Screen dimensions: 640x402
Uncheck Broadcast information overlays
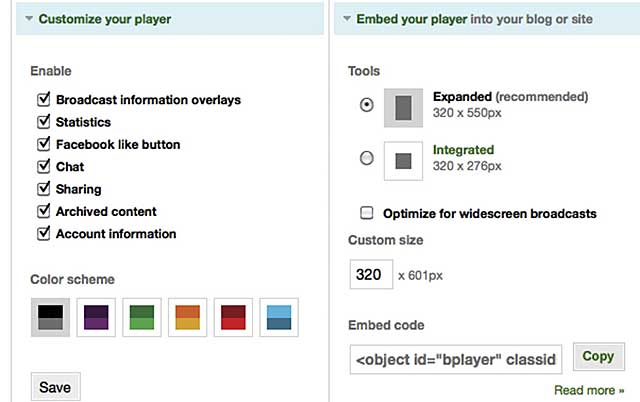pyautogui.click(x=43, y=99)
